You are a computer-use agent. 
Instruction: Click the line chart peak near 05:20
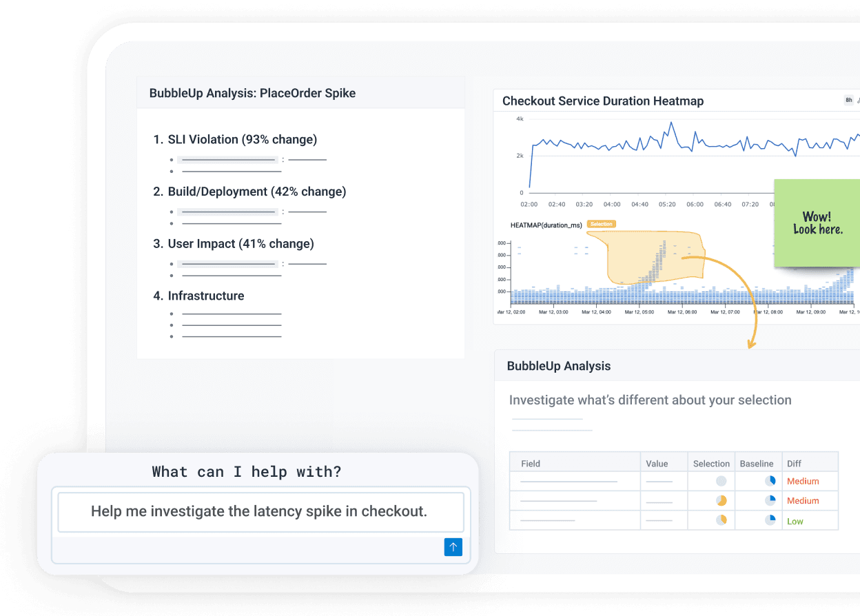point(670,123)
